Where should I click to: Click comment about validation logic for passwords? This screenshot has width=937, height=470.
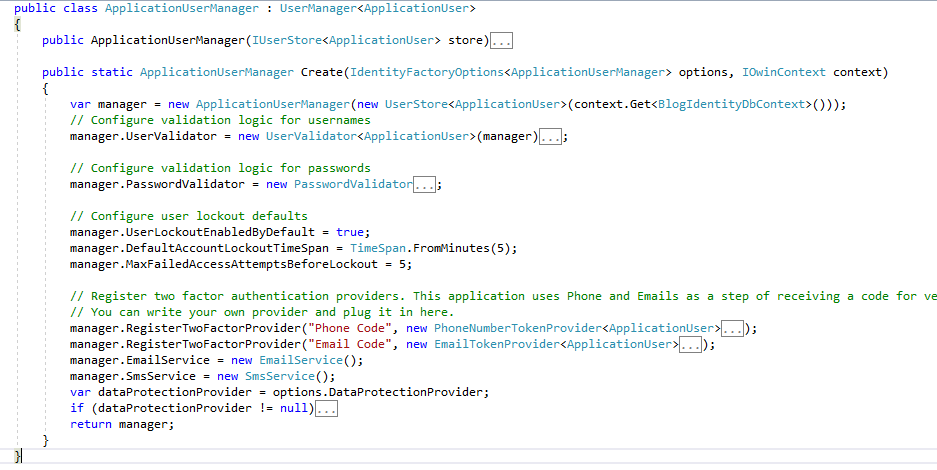pyautogui.click(x=220, y=168)
